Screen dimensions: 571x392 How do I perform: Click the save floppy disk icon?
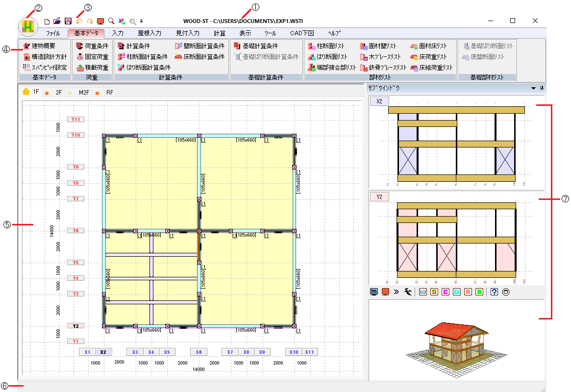[68, 21]
